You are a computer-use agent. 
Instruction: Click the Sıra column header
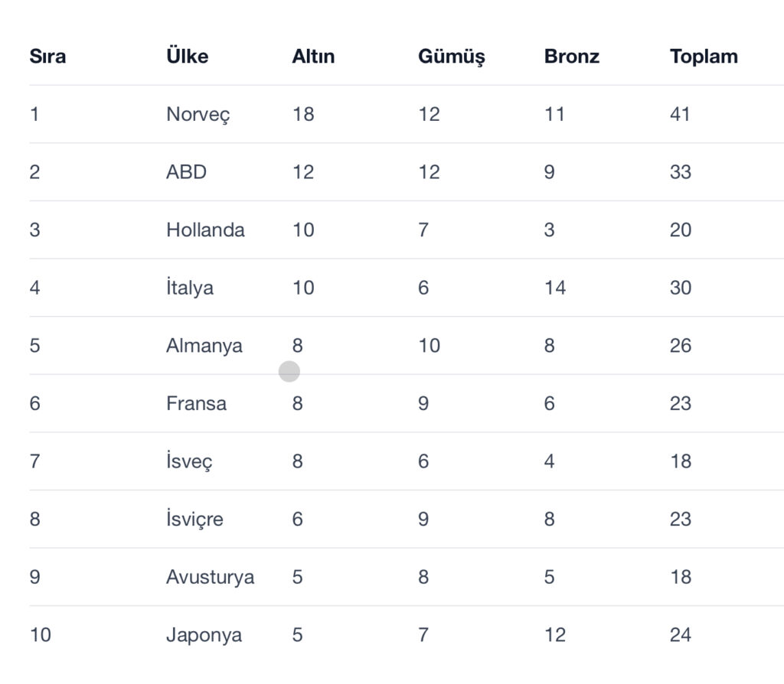47,57
